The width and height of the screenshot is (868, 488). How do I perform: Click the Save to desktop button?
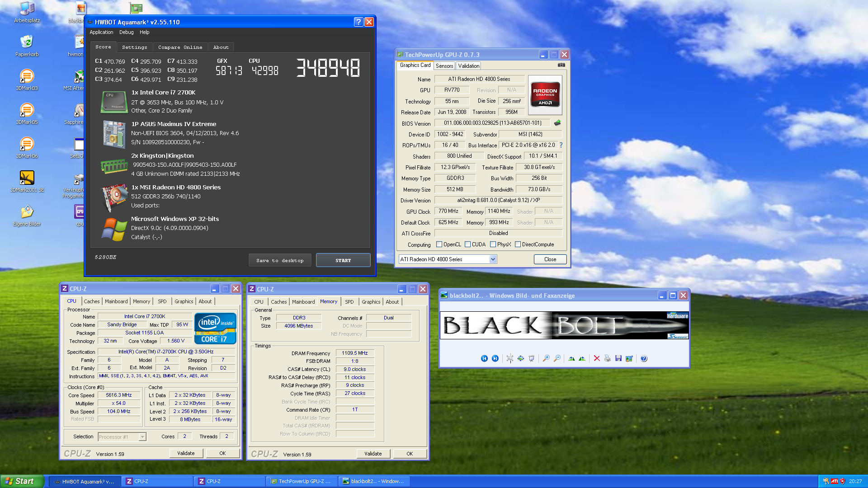coord(280,260)
